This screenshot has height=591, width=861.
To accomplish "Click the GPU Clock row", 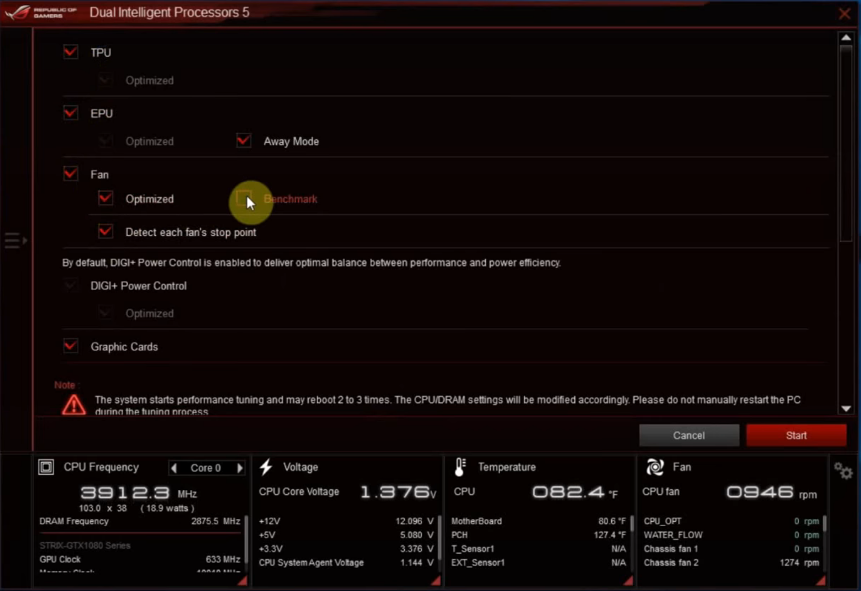I will (139, 559).
